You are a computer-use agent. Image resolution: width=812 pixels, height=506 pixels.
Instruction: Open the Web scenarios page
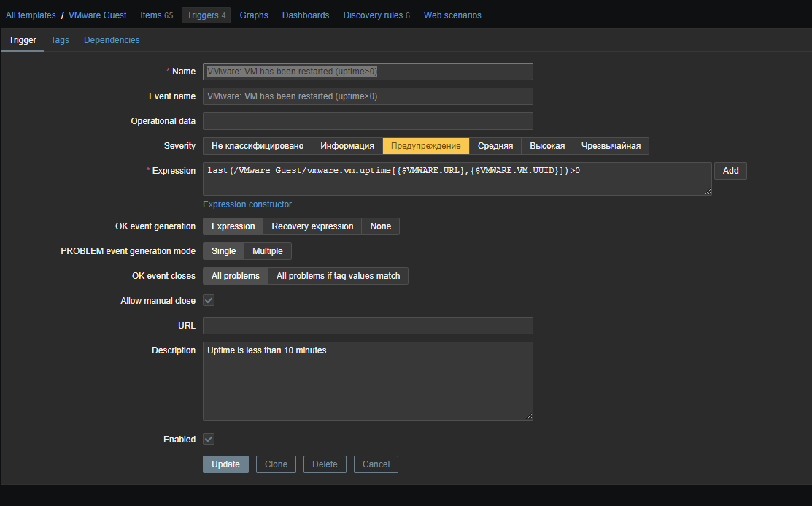coord(452,15)
